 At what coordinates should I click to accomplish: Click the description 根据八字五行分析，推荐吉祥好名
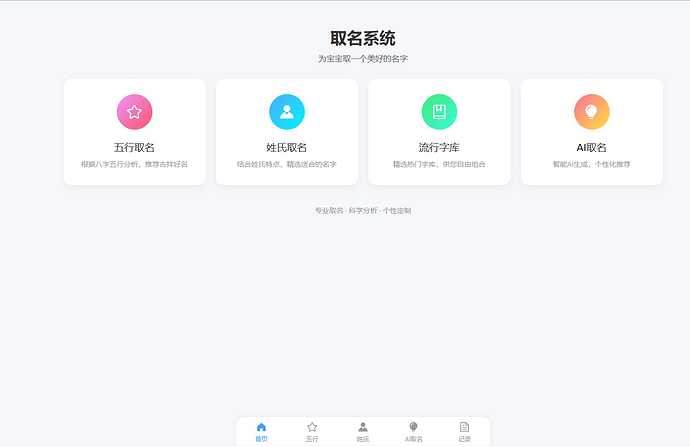(x=135, y=164)
